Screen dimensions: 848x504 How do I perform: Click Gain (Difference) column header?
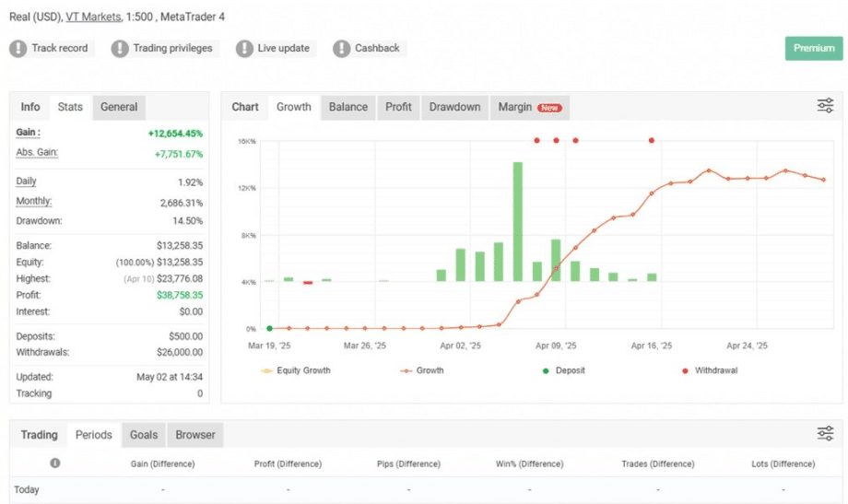pyautogui.click(x=162, y=464)
